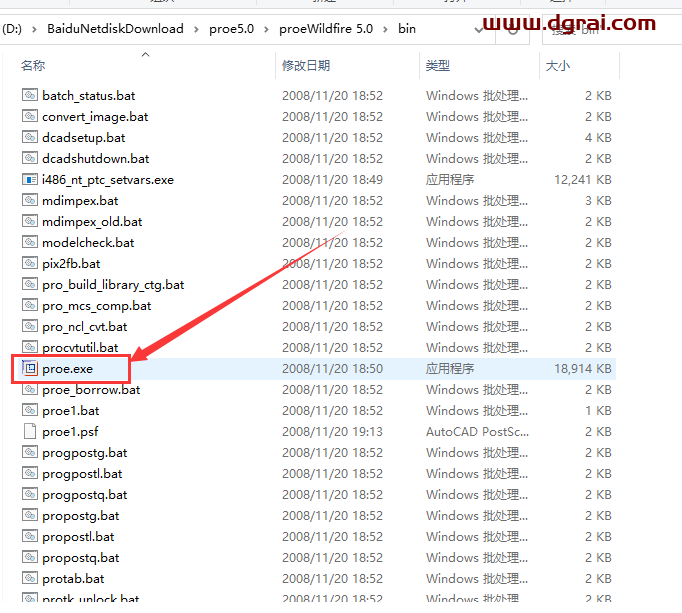
Task: Click the pix2fb.bat file icon
Action: (30, 263)
